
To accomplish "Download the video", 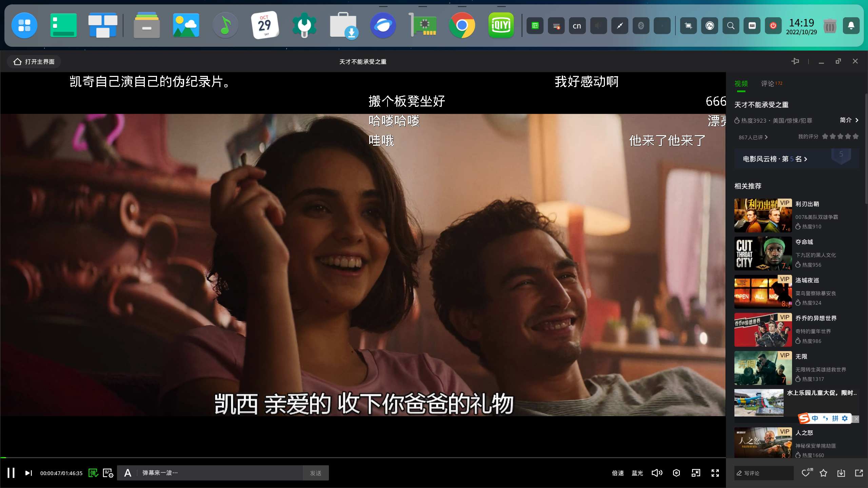I will [x=841, y=473].
